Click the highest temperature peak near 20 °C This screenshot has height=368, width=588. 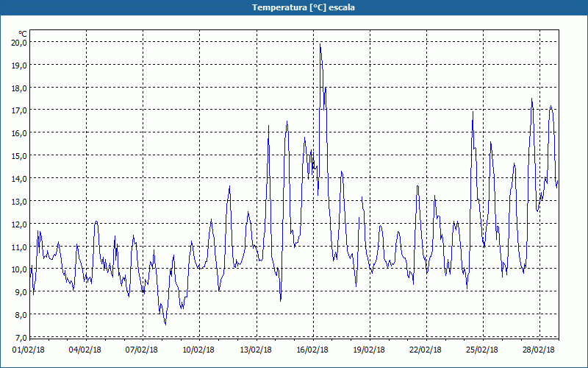click(x=320, y=44)
